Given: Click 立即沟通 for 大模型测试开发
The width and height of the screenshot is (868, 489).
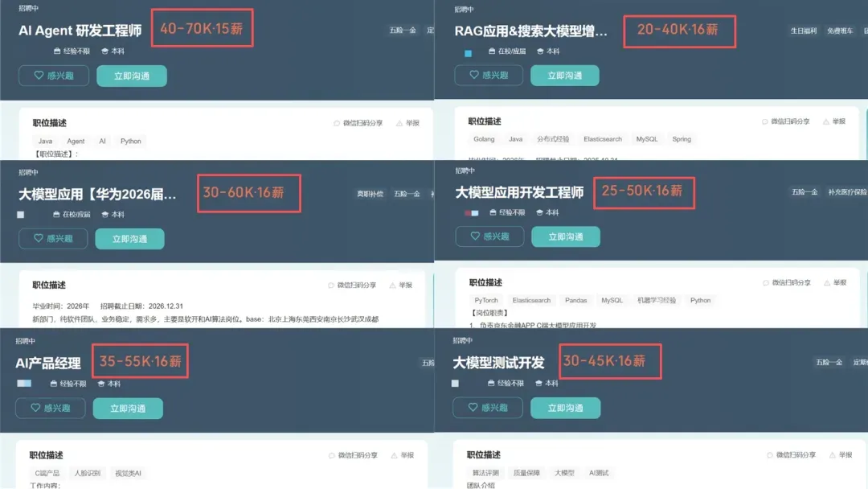Looking at the screenshot, I should 565,408.
